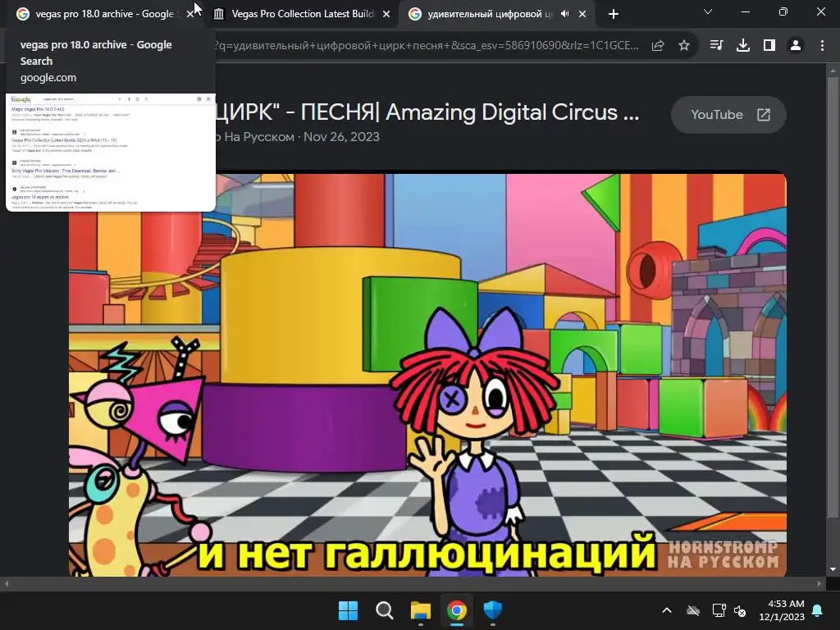The image size is (840, 630).
Task: Open the Windows Start menu
Action: click(x=348, y=610)
